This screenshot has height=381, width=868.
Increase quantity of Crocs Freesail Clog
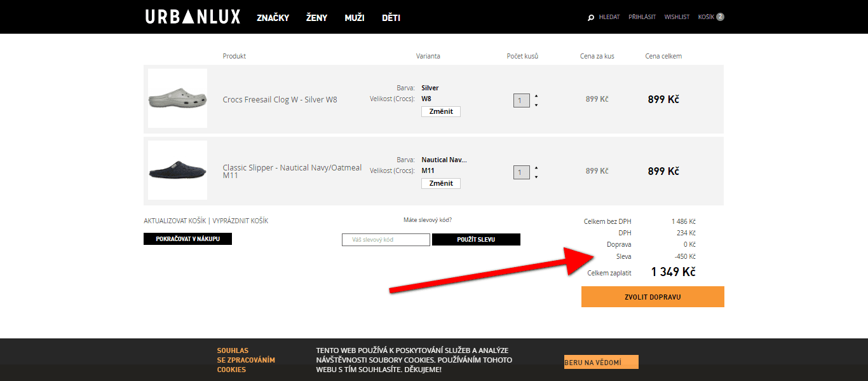536,96
